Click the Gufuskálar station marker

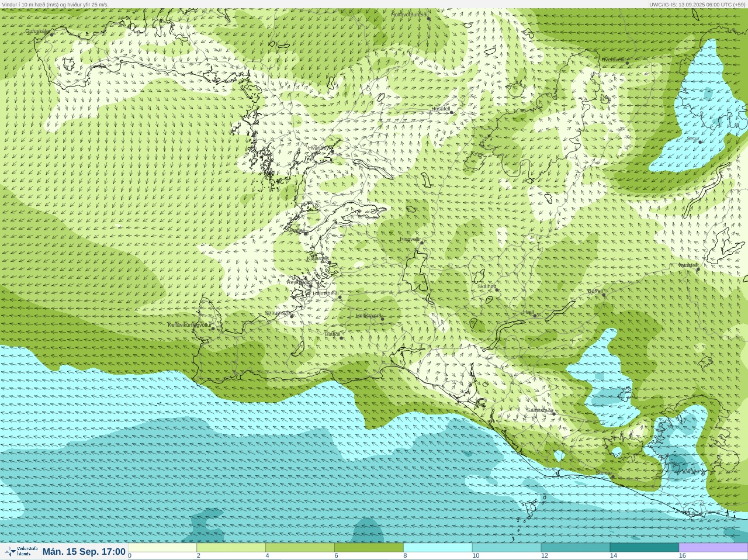pyautogui.click(x=51, y=34)
